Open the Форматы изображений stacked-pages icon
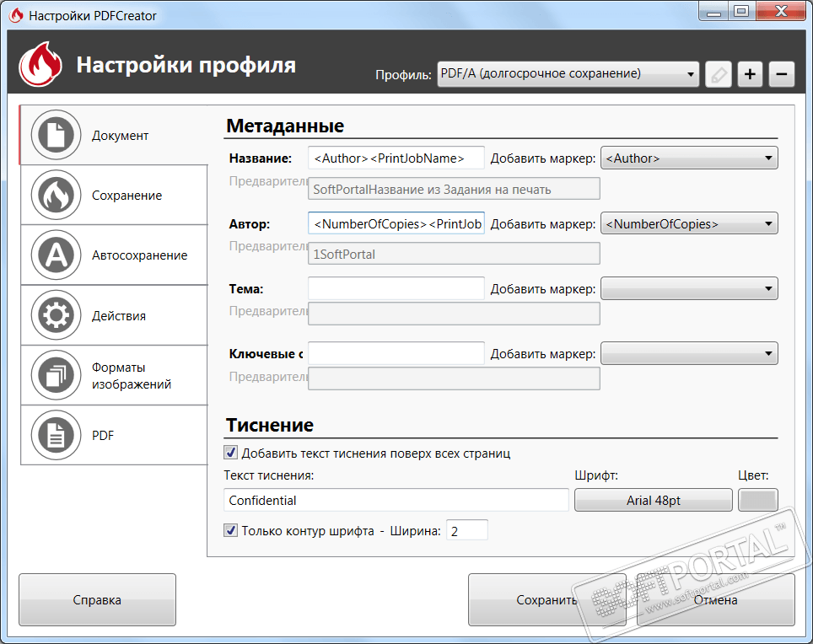The height and width of the screenshot is (644, 813). pyautogui.click(x=56, y=375)
